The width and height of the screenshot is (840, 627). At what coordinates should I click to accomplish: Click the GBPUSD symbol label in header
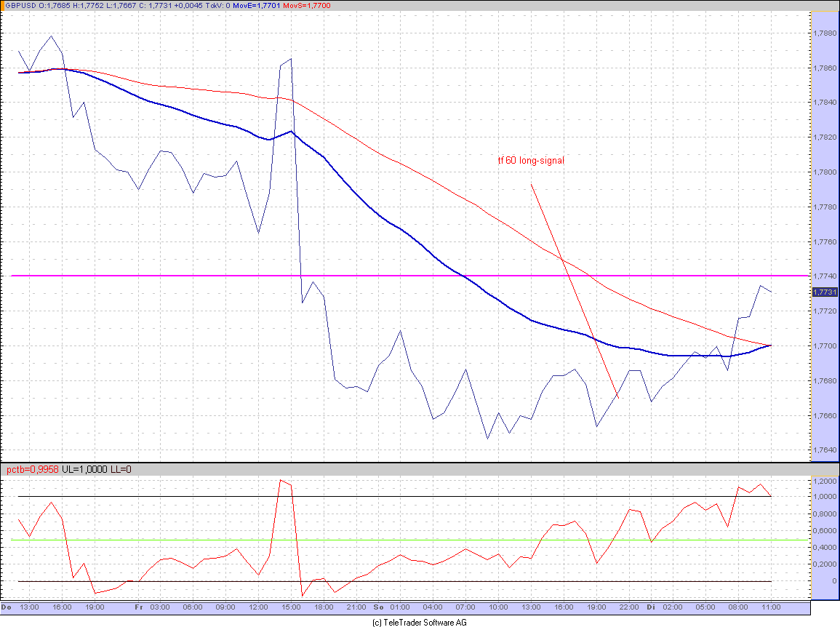point(21,5)
